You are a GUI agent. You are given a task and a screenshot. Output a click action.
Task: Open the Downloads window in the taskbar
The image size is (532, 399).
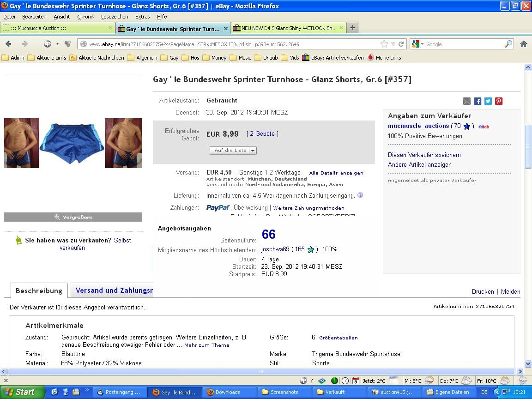point(228,392)
